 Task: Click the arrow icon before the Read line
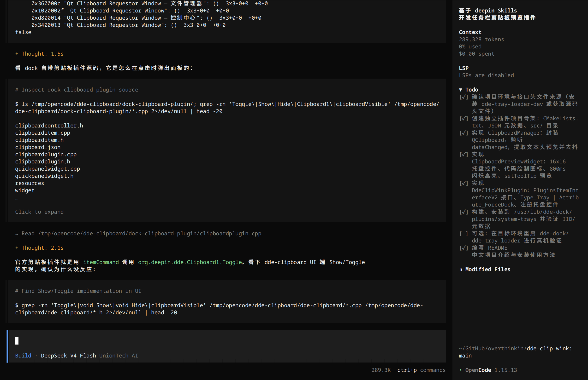tap(17, 234)
